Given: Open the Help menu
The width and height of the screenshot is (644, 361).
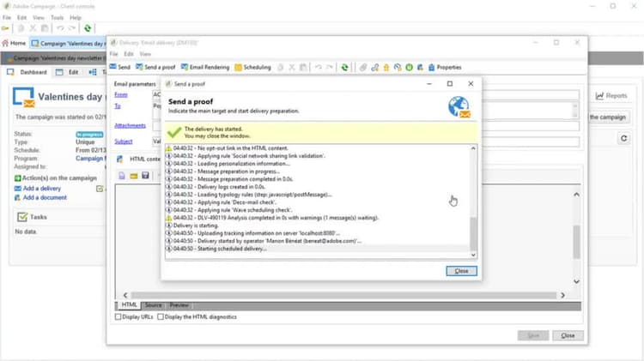Looking at the screenshot, I should click(76, 18).
